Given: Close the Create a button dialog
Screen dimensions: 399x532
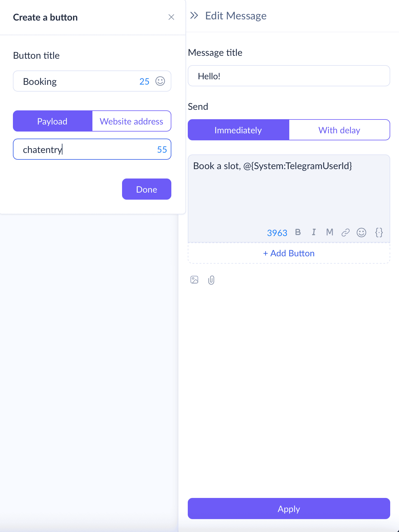Looking at the screenshot, I should (x=171, y=17).
